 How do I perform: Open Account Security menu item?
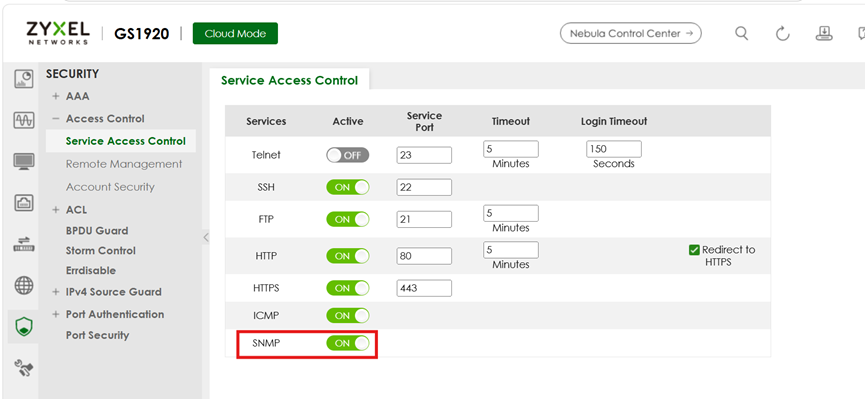click(110, 187)
